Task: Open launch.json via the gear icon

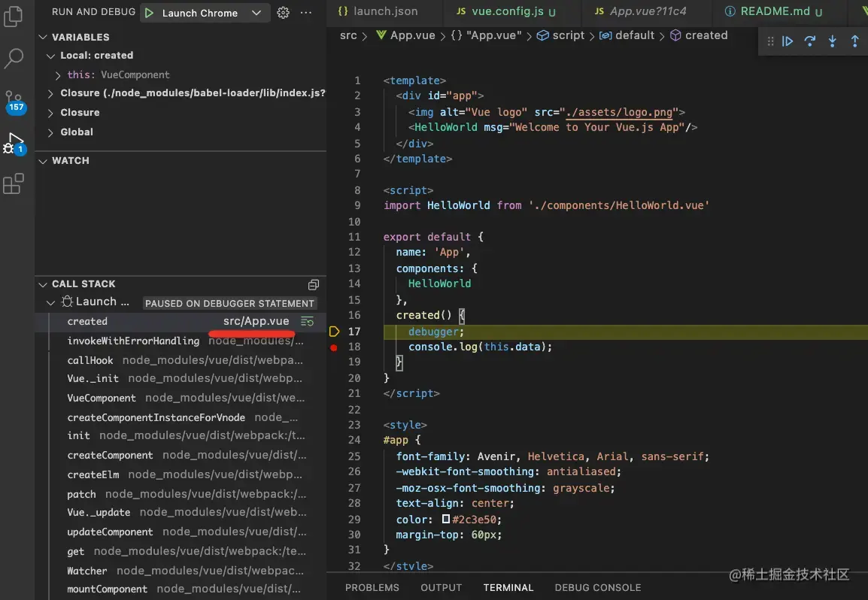Action: (283, 13)
